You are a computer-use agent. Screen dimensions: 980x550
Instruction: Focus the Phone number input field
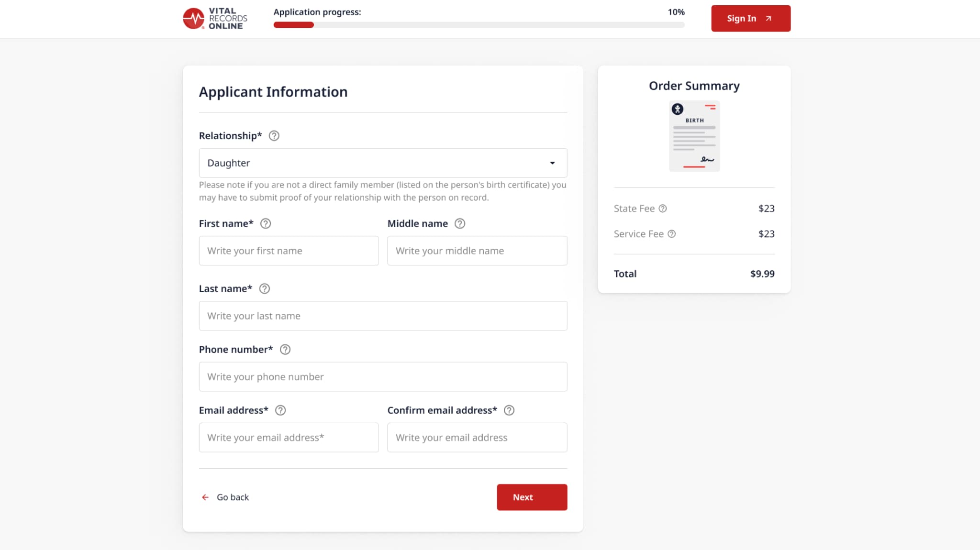(383, 377)
